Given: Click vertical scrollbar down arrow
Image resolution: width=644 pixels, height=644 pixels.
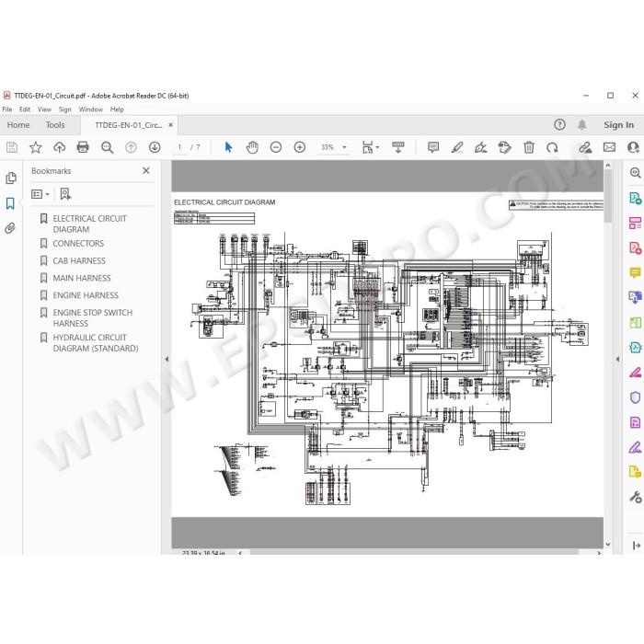Looking at the screenshot, I should [608, 545].
